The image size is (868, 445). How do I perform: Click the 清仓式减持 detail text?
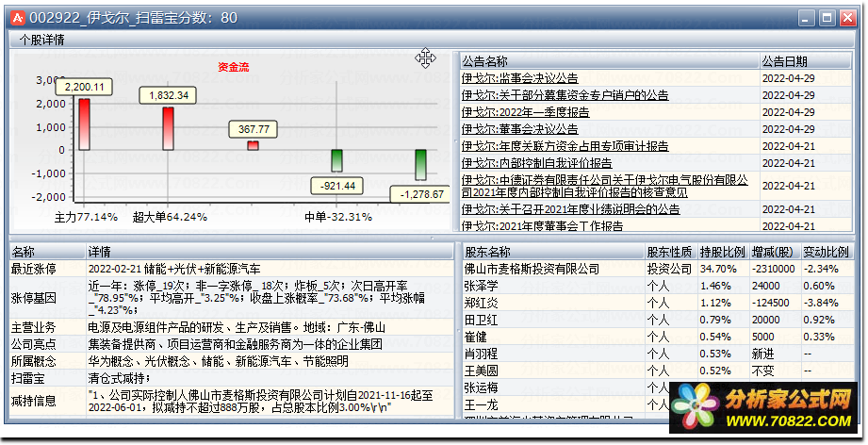pos(119,379)
